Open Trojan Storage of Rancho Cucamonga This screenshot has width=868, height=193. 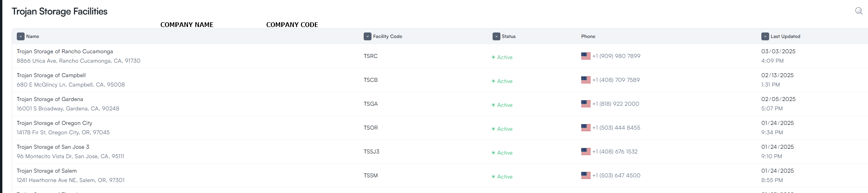[65, 51]
